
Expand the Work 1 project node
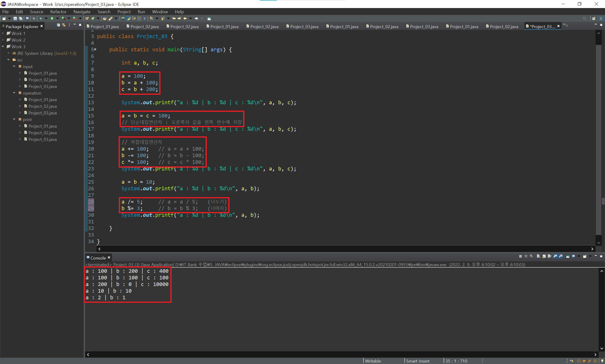3,33
